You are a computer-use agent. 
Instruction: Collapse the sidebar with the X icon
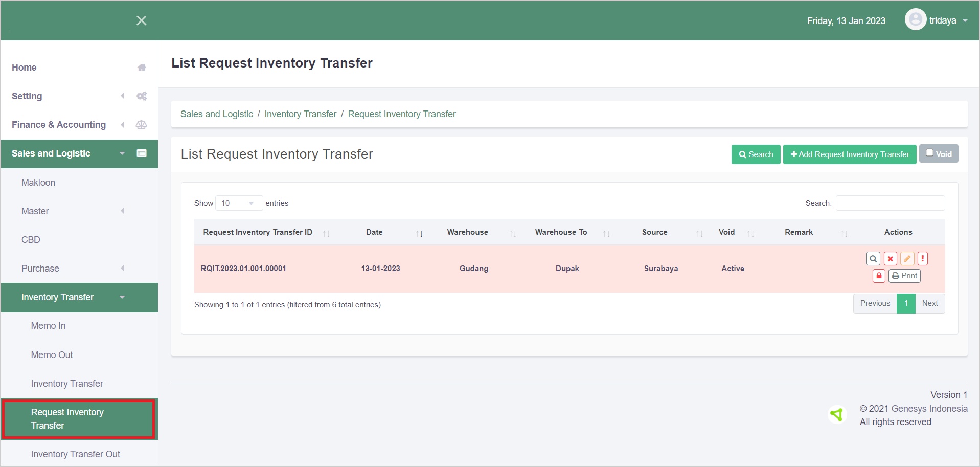pos(142,20)
